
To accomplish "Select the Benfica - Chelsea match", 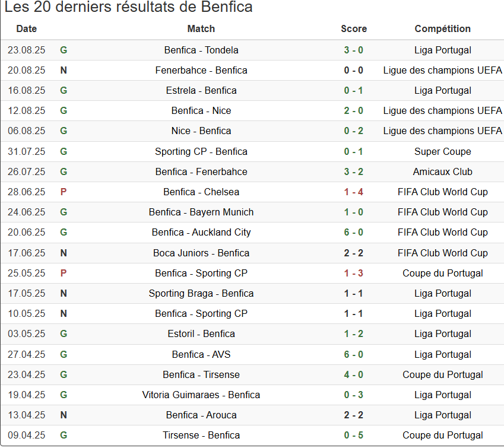I will (x=201, y=192).
